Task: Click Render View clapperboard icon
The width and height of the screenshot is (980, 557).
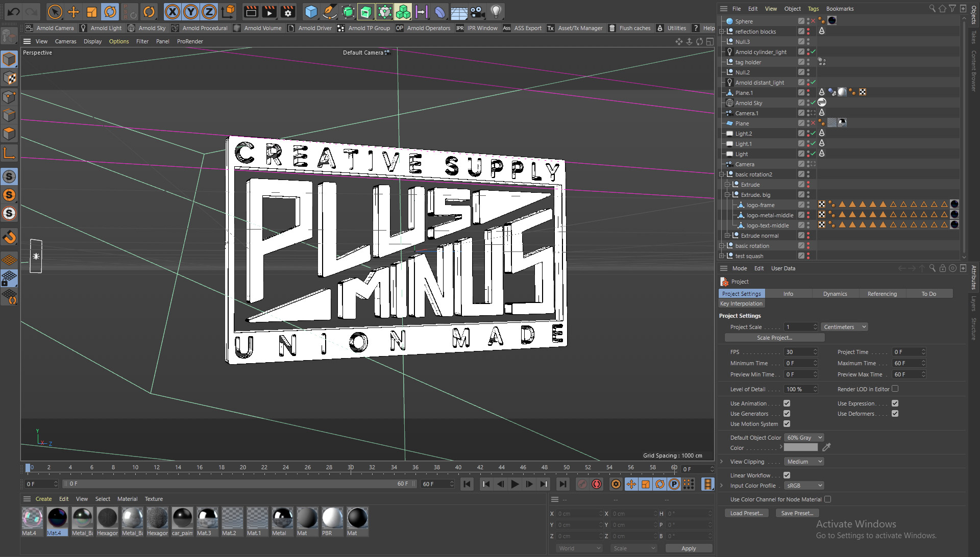Action: 251,11
